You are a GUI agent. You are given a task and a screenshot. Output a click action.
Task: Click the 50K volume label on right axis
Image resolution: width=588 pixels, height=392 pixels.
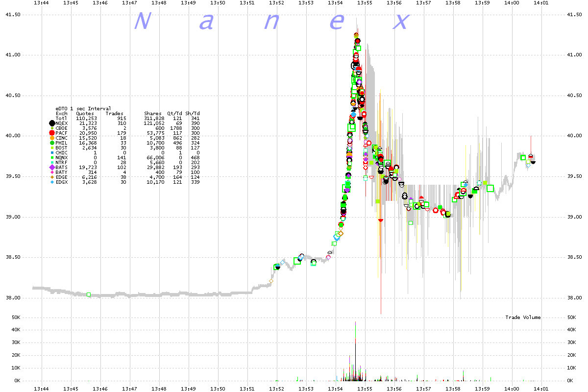[x=572, y=318]
